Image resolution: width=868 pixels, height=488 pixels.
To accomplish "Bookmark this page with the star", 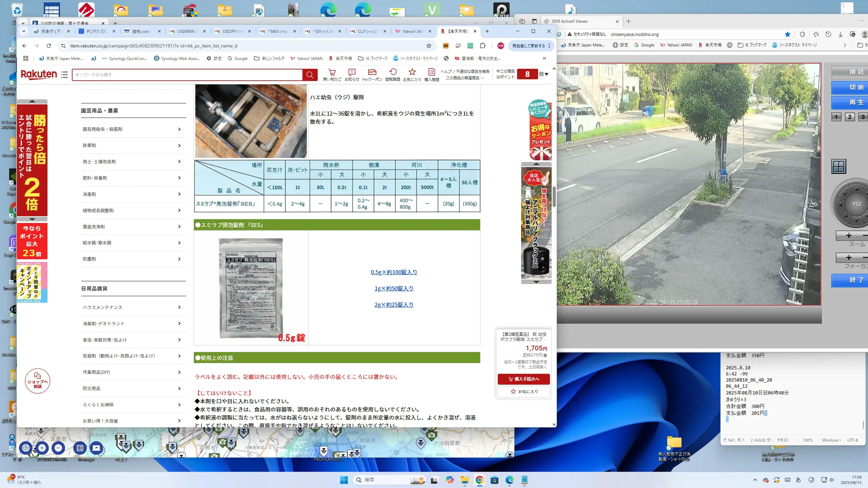I will (x=429, y=46).
